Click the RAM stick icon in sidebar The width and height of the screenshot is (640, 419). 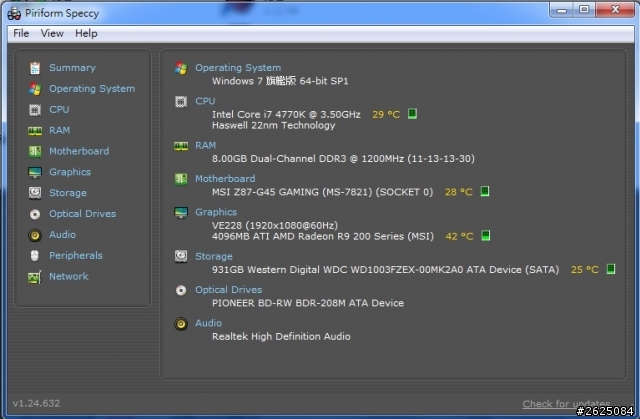35,131
